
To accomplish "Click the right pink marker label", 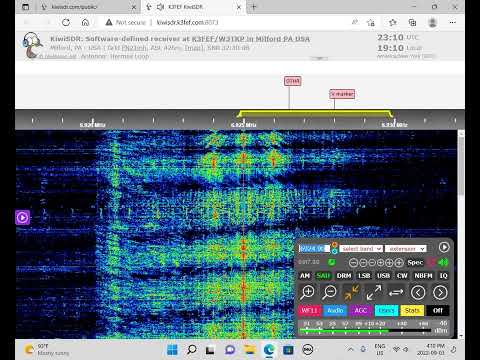I will coord(342,94).
